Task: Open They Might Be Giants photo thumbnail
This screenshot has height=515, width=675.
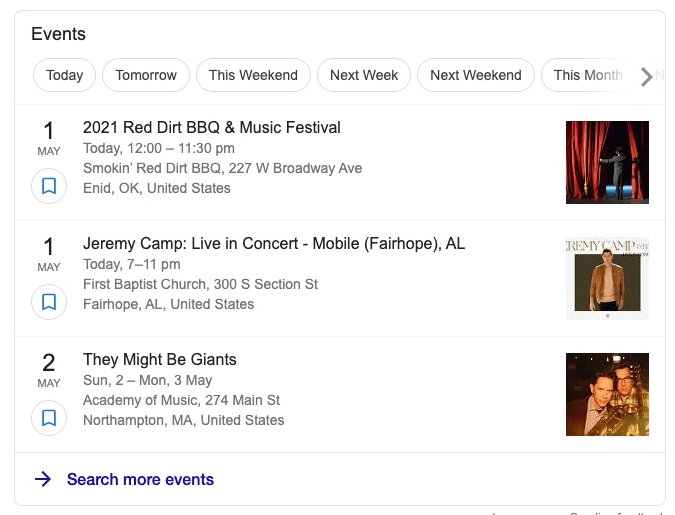Action: point(607,394)
